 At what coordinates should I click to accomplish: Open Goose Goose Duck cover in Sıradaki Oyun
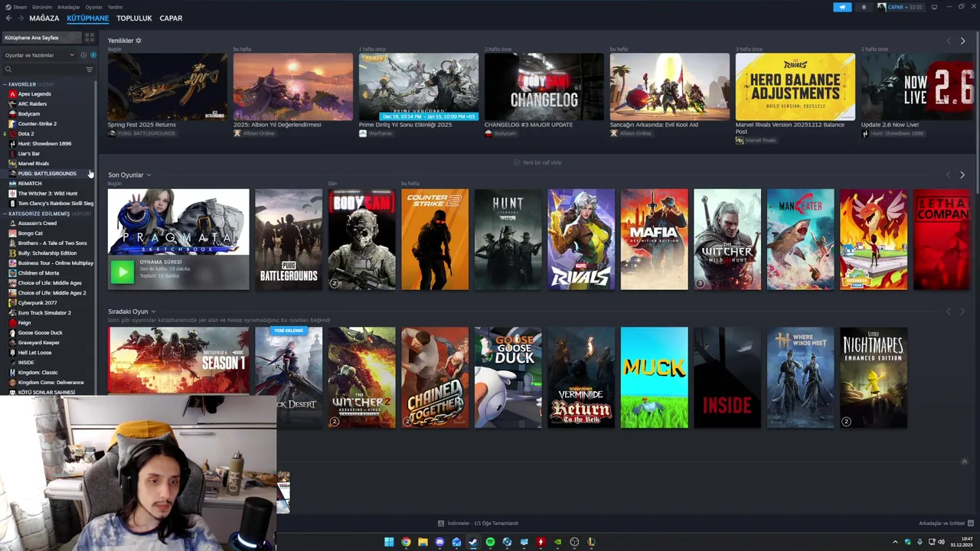(x=508, y=378)
